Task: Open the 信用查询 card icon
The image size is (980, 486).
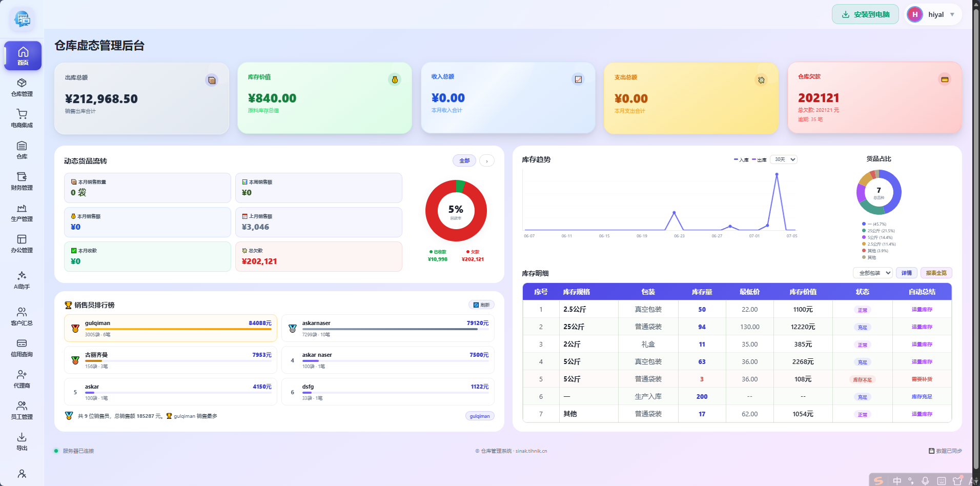Action: click(x=22, y=343)
